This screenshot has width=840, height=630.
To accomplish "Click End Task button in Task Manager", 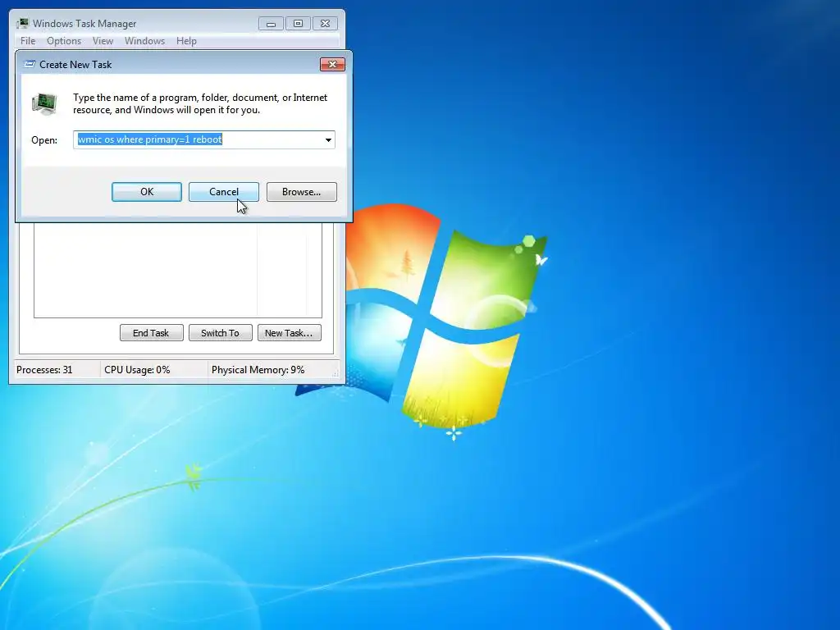I will (151, 333).
